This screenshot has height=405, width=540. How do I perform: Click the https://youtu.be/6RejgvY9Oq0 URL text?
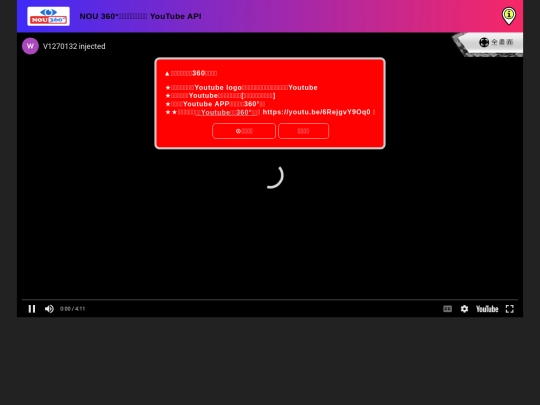pos(316,112)
